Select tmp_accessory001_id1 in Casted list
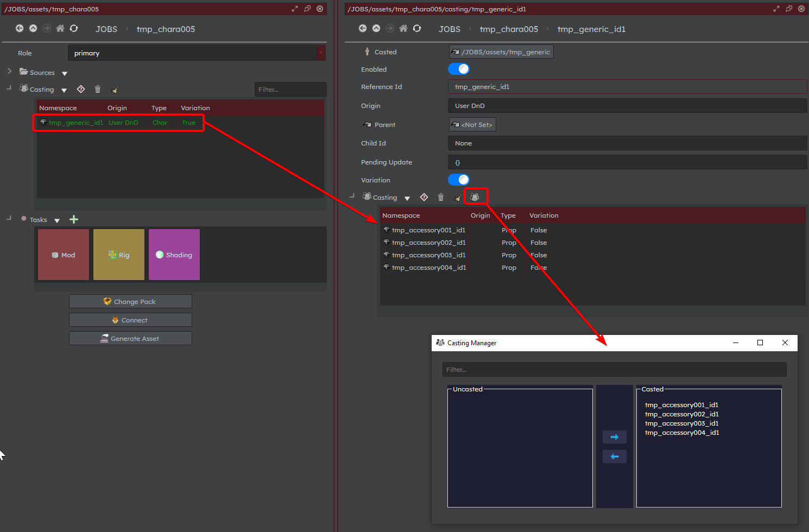This screenshot has width=809, height=532. pos(681,405)
